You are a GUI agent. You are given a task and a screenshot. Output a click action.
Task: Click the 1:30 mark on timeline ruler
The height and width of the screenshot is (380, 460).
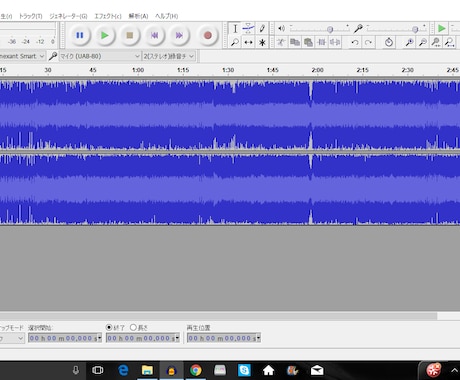(228, 70)
